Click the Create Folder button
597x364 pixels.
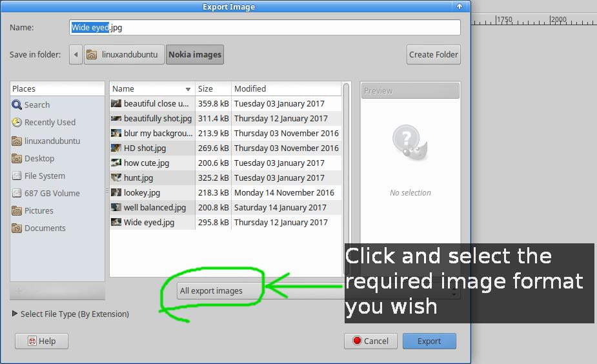click(433, 54)
